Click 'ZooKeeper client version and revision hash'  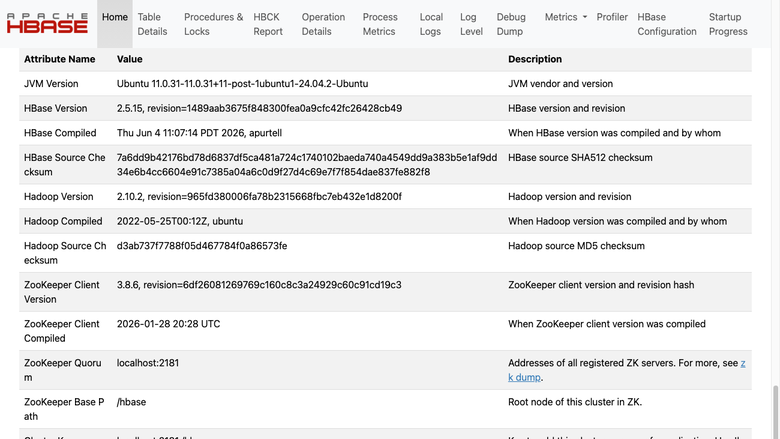[601, 285]
